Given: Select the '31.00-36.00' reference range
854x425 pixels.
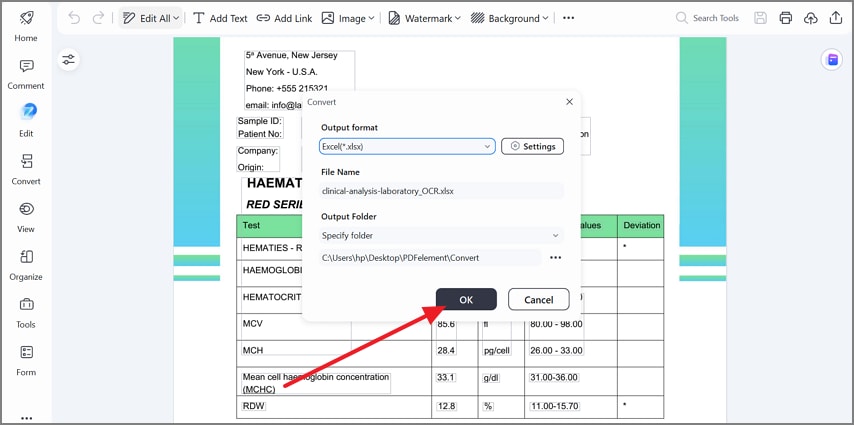Looking at the screenshot, I should point(554,377).
